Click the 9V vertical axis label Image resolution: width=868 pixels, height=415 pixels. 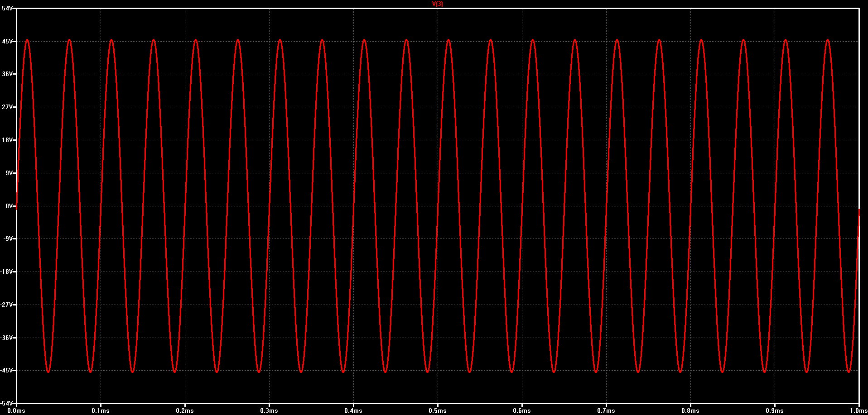[x=9, y=173]
